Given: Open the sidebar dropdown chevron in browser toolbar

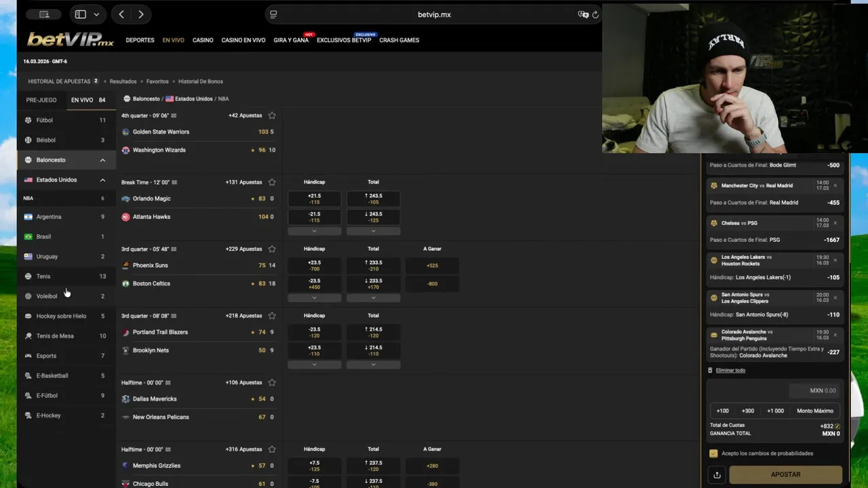Looking at the screenshot, I should 96,14.
